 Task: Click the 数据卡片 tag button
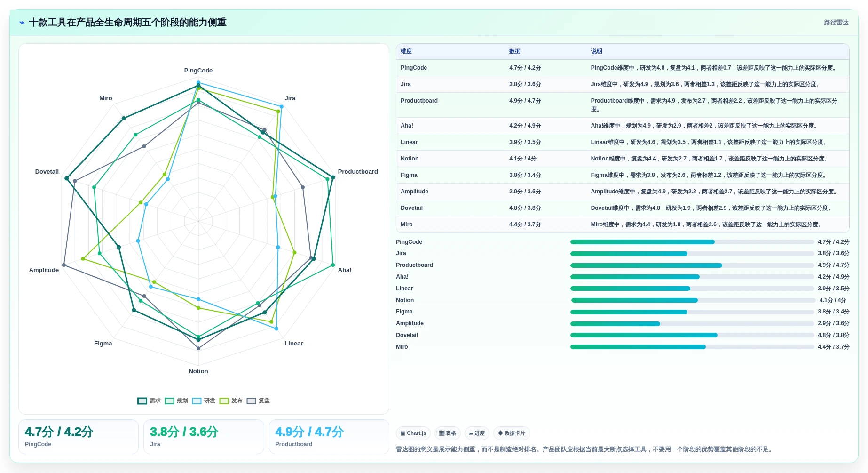pyautogui.click(x=512, y=433)
